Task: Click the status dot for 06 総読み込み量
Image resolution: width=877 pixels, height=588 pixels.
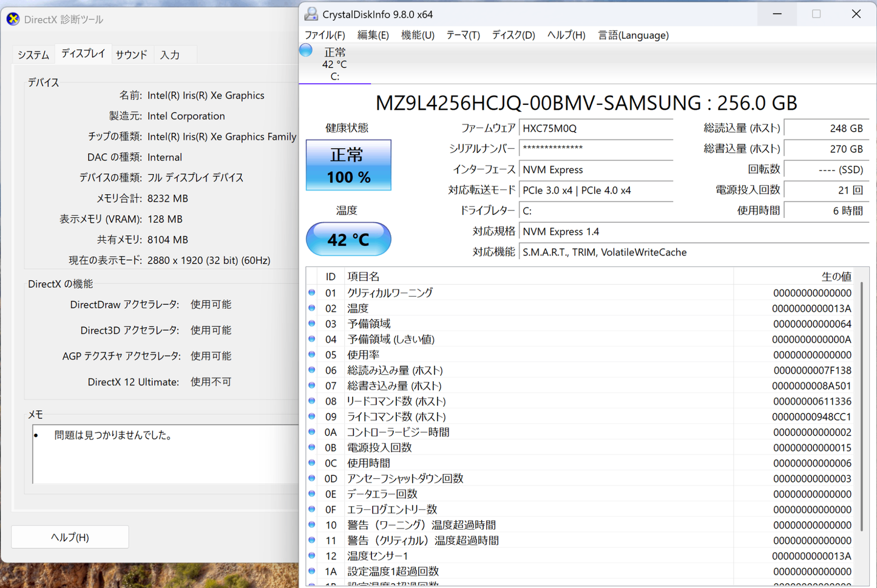Action: (312, 370)
